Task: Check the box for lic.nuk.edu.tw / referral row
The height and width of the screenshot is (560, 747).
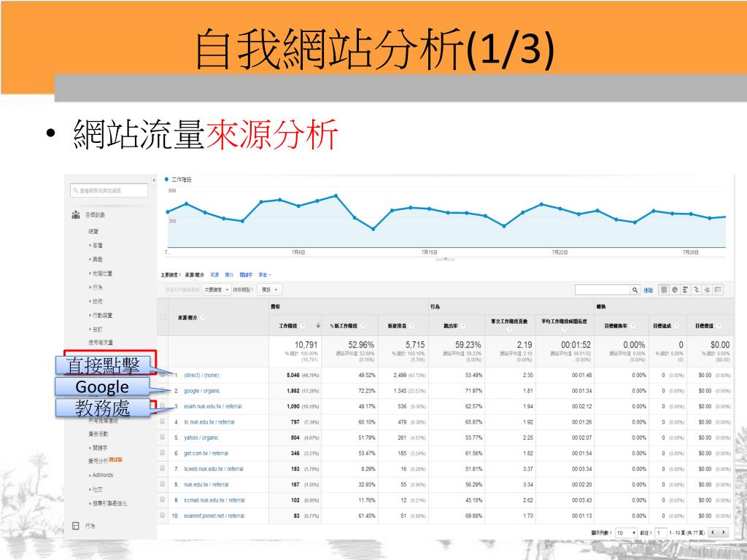Action: (x=163, y=421)
